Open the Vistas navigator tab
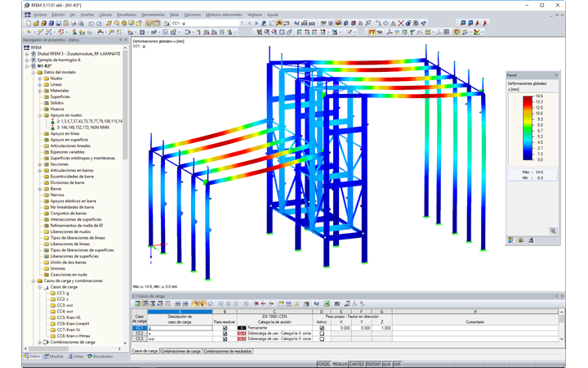 click(75, 357)
